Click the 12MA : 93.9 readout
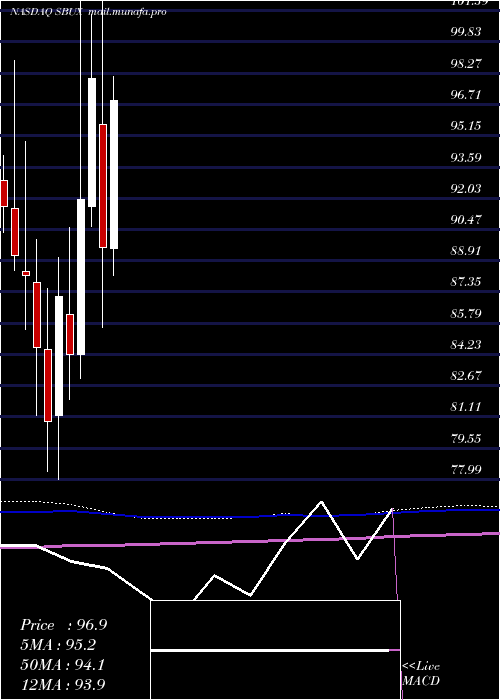 click(62, 685)
